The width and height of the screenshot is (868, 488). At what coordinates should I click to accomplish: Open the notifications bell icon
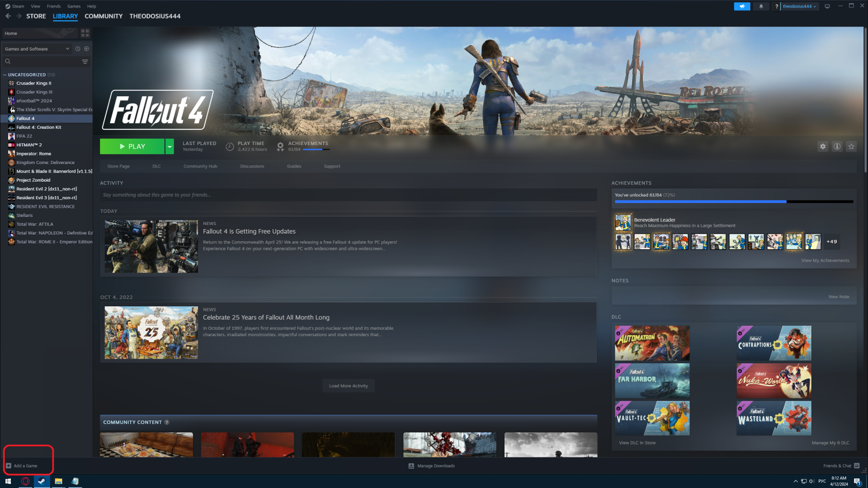click(x=761, y=6)
